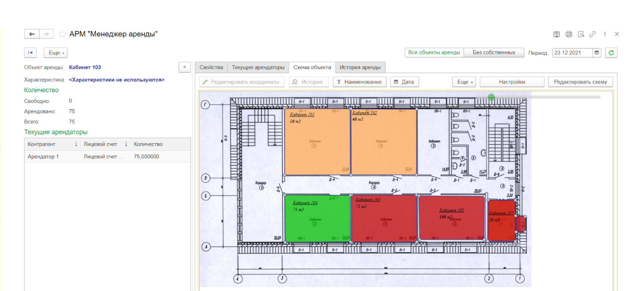Open the 'Еще' dropdown under the title
The height and width of the screenshot is (291, 644).
point(56,53)
